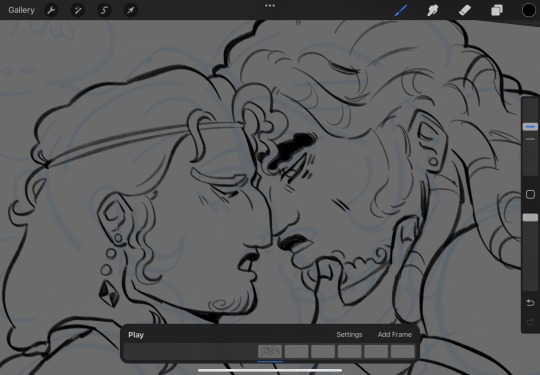Open the black color swatch picker
Viewport: 540px width, 375px height.
click(x=529, y=10)
